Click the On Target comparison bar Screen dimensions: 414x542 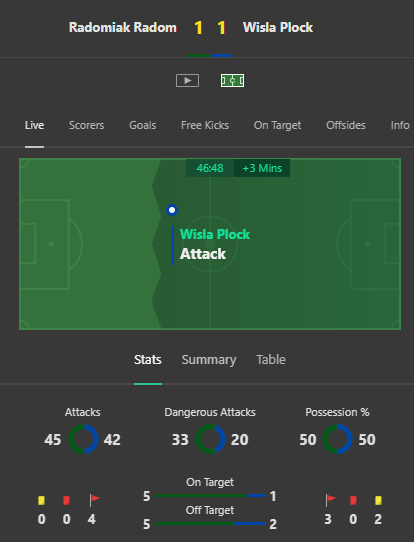coord(210,496)
